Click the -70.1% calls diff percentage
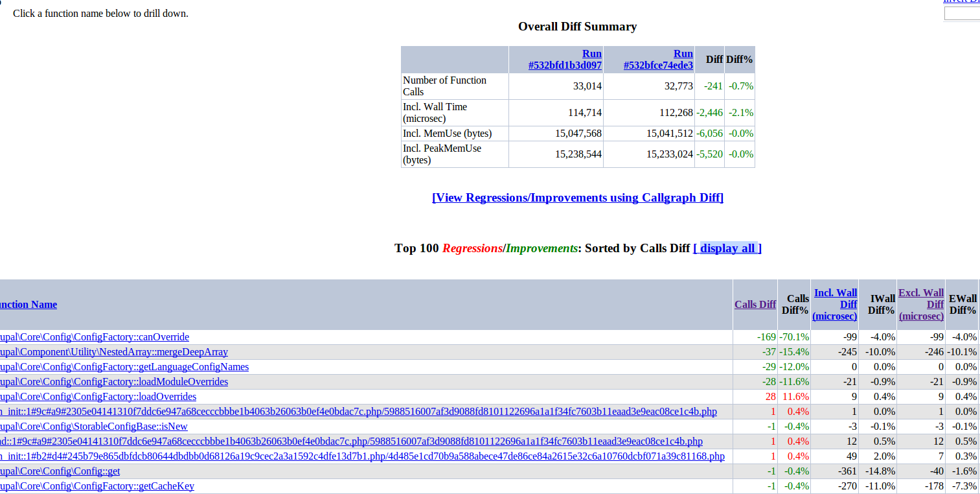 (794, 337)
